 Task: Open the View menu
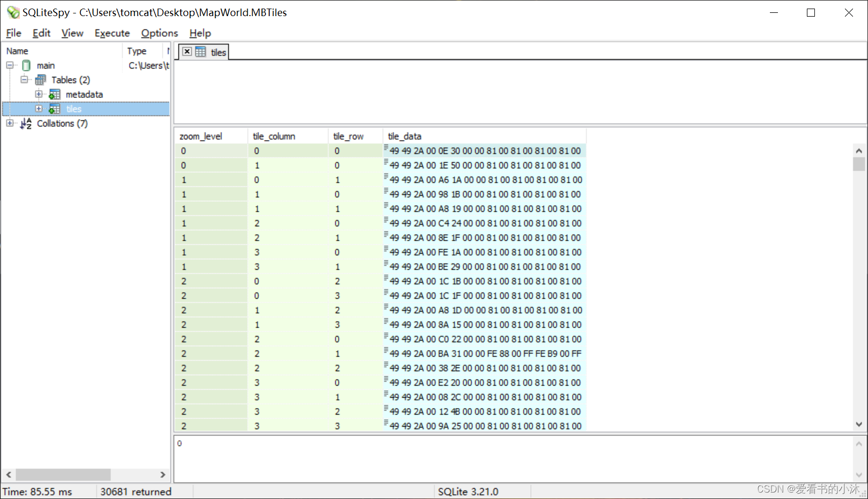pyautogui.click(x=72, y=33)
